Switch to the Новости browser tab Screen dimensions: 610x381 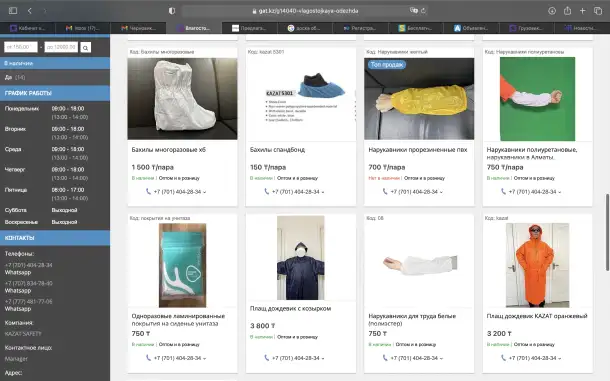tap(581, 28)
